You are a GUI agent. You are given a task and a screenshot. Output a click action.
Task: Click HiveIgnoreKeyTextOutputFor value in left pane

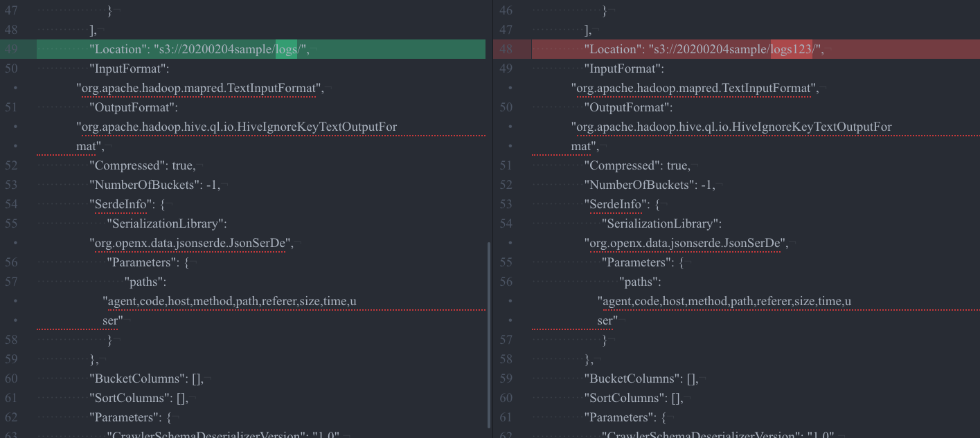click(237, 127)
